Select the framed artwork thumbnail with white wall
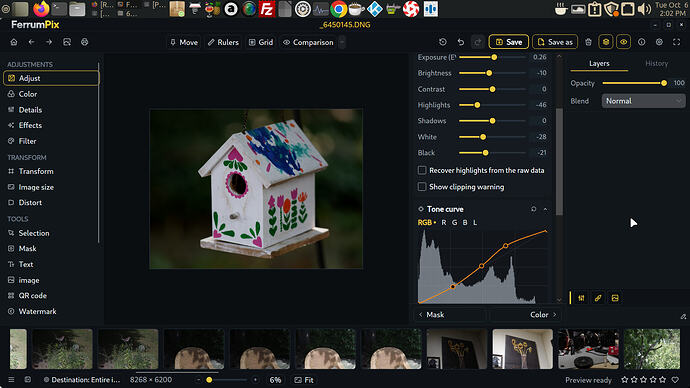Viewport: 690px width, 388px height. coord(522,349)
